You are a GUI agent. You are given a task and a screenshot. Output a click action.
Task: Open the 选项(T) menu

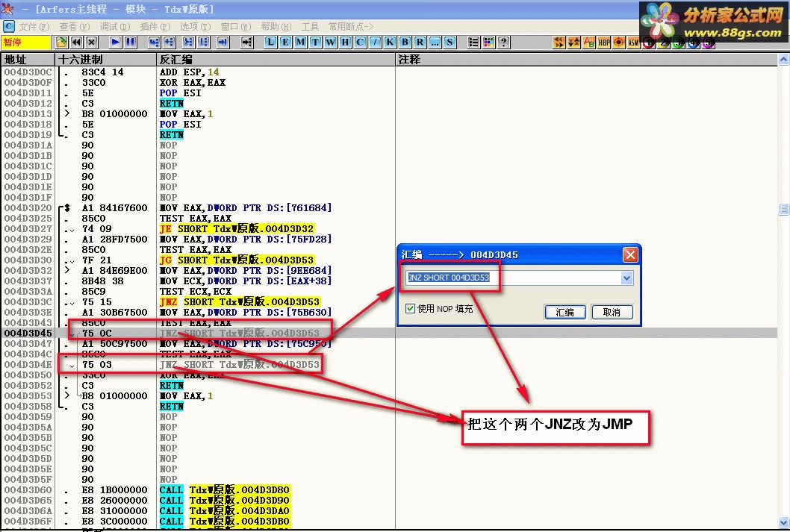coord(196,26)
